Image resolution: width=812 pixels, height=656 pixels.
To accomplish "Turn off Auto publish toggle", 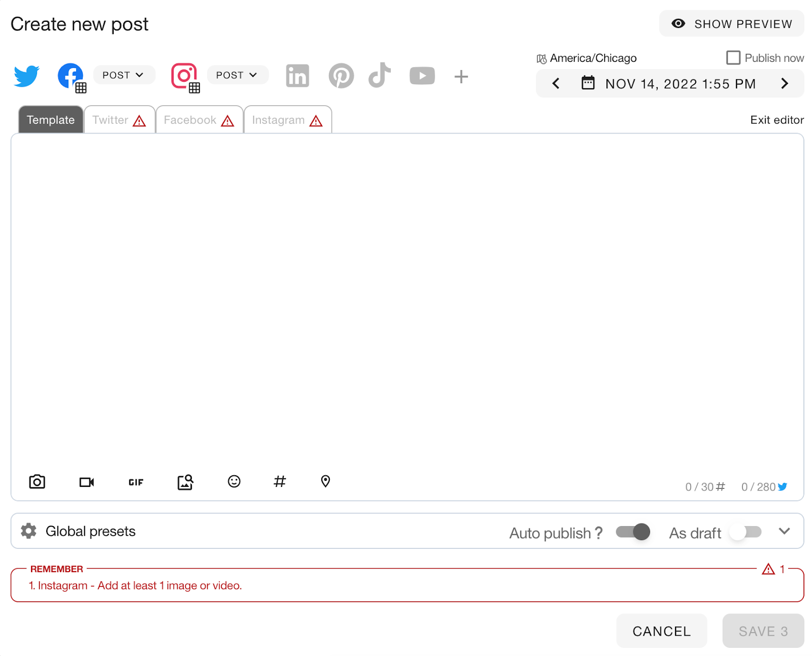I will (x=633, y=532).
